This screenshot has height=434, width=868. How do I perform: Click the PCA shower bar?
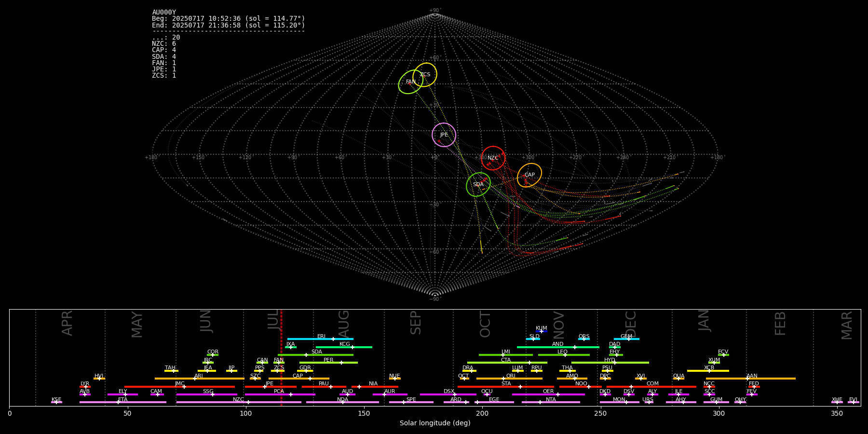[280, 394]
